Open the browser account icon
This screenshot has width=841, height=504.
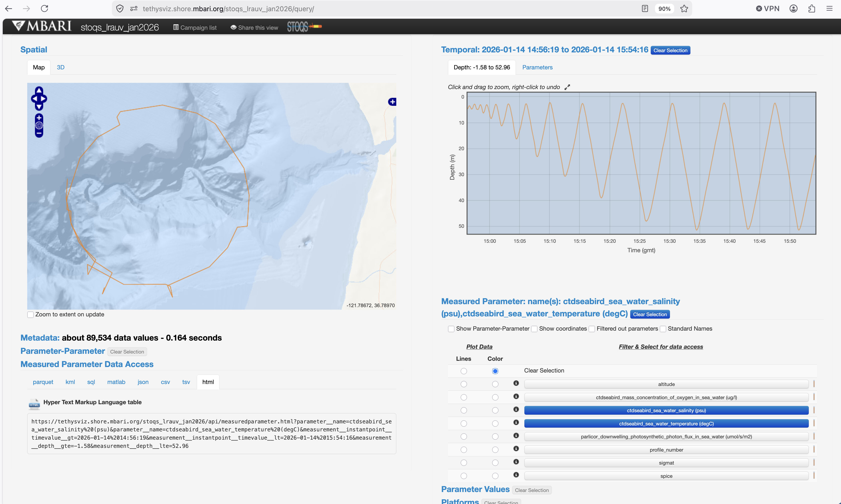point(793,8)
